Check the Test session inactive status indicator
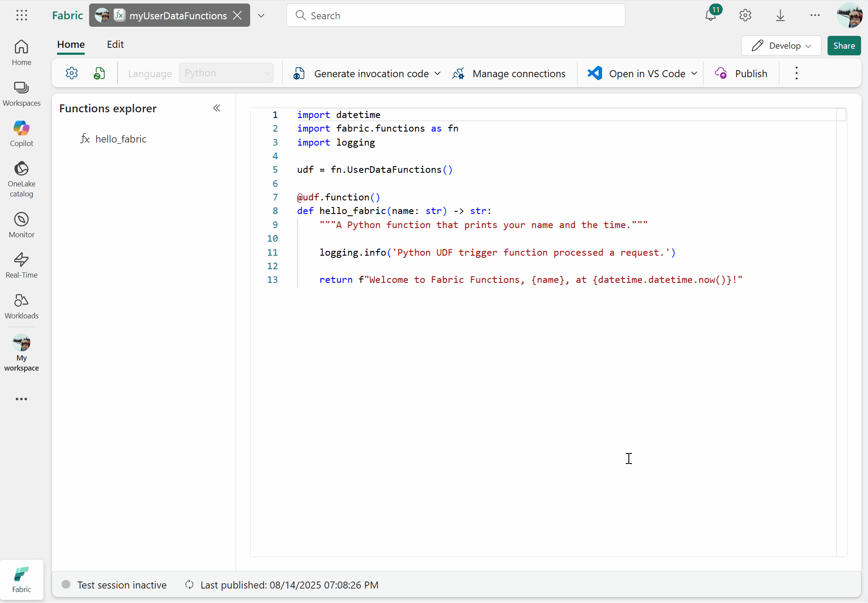Screen dimensions: 868x603 66,585
